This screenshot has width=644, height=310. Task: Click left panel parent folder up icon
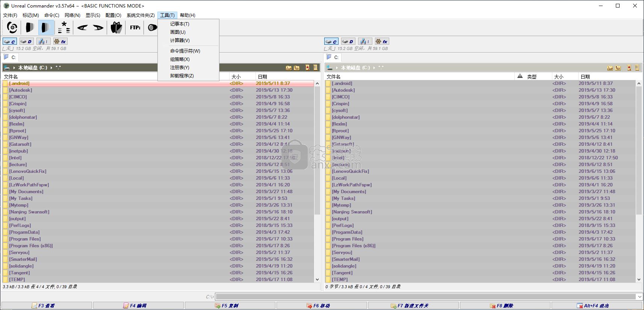point(297,68)
